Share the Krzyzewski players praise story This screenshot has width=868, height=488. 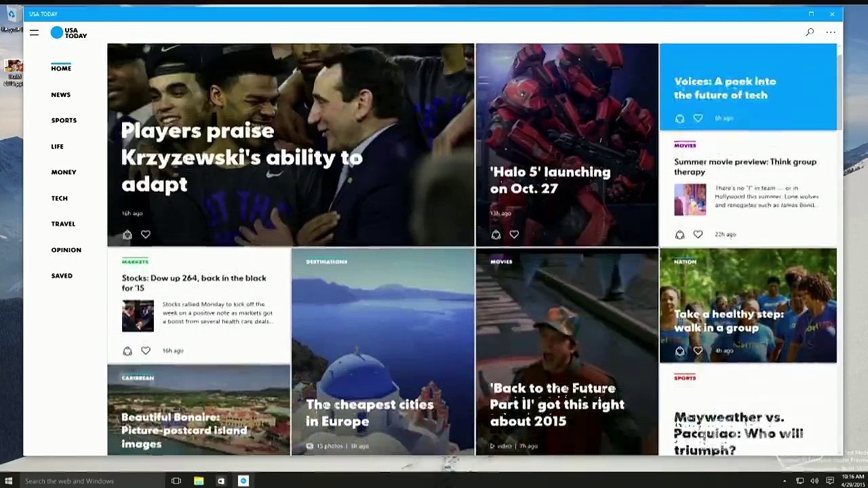(127, 235)
